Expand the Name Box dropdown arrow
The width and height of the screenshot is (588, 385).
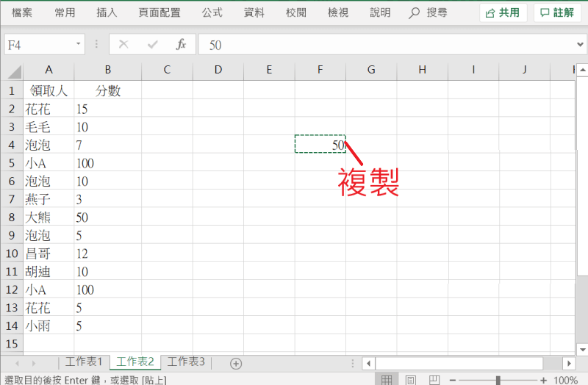pos(79,44)
